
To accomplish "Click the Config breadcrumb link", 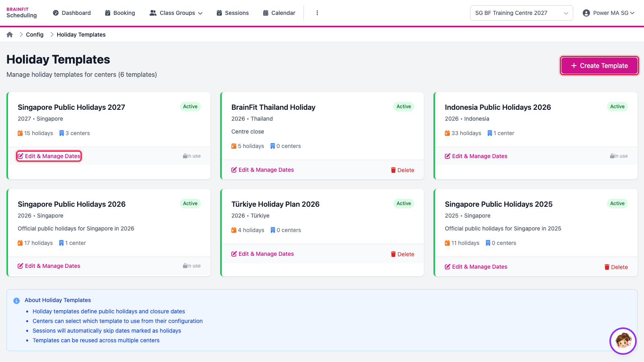I will (35, 35).
